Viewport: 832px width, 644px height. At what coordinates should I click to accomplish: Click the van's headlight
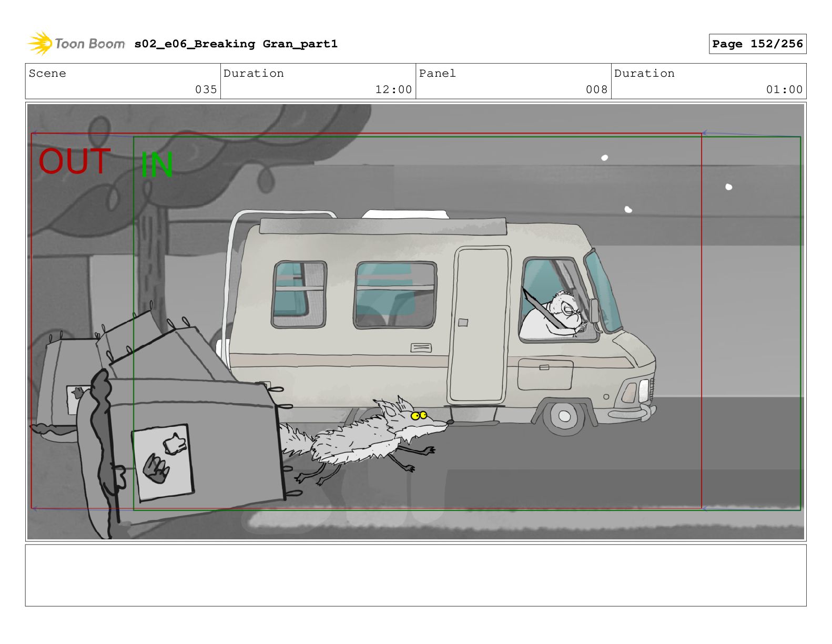(630, 393)
